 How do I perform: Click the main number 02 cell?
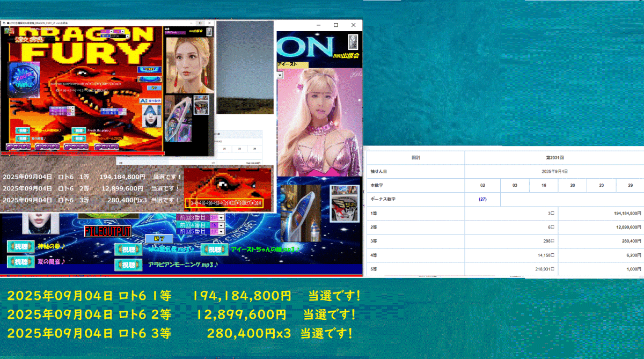click(x=482, y=185)
